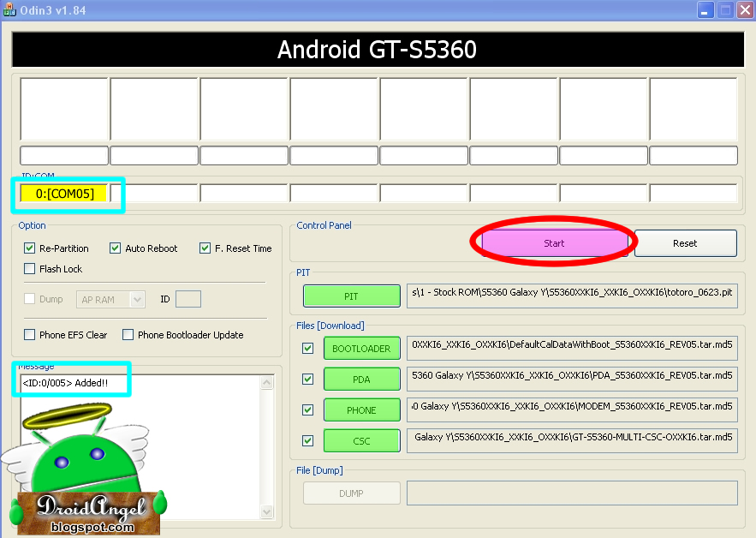Click the BOOTLOADER file button
The height and width of the screenshot is (538, 756).
[361, 349]
